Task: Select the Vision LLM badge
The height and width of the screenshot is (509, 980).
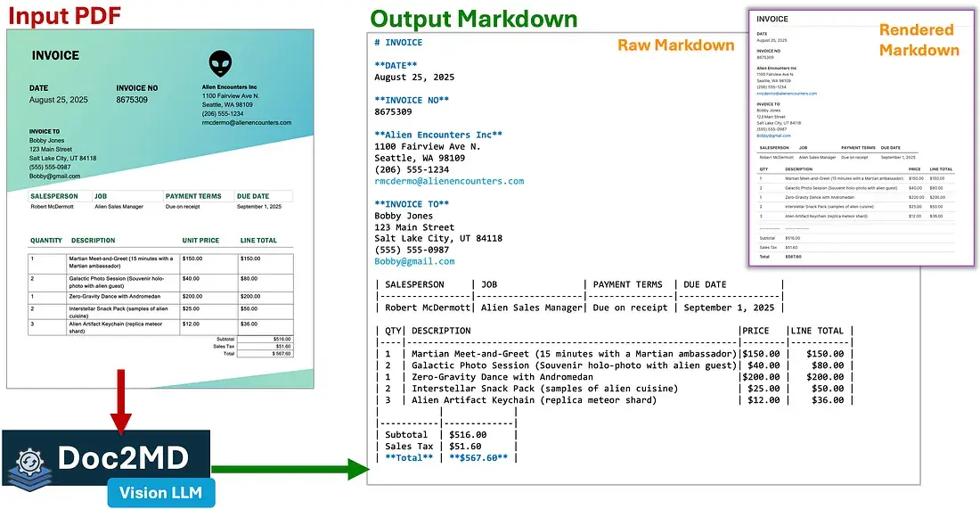Action: 161,489
